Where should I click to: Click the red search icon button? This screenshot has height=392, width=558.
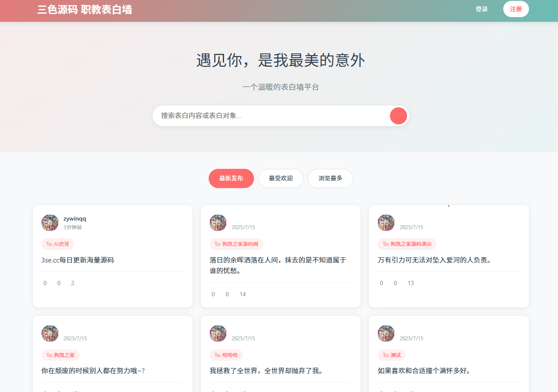tap(398, 115)
